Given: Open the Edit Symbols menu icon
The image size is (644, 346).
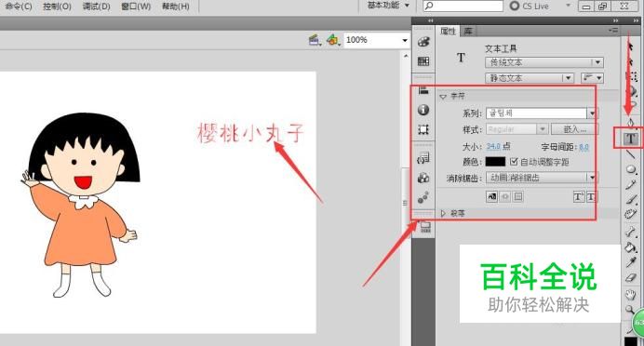Looking at the screenshot, I should point(333,40).
